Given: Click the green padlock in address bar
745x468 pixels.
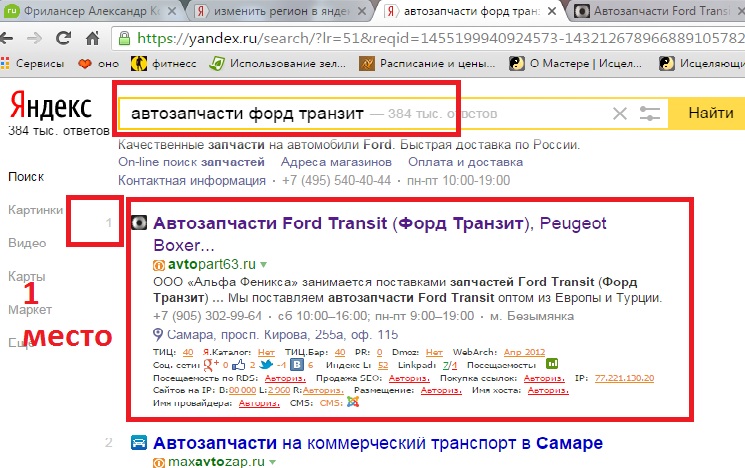Looking at the screenshot, I should click(124, 38).
